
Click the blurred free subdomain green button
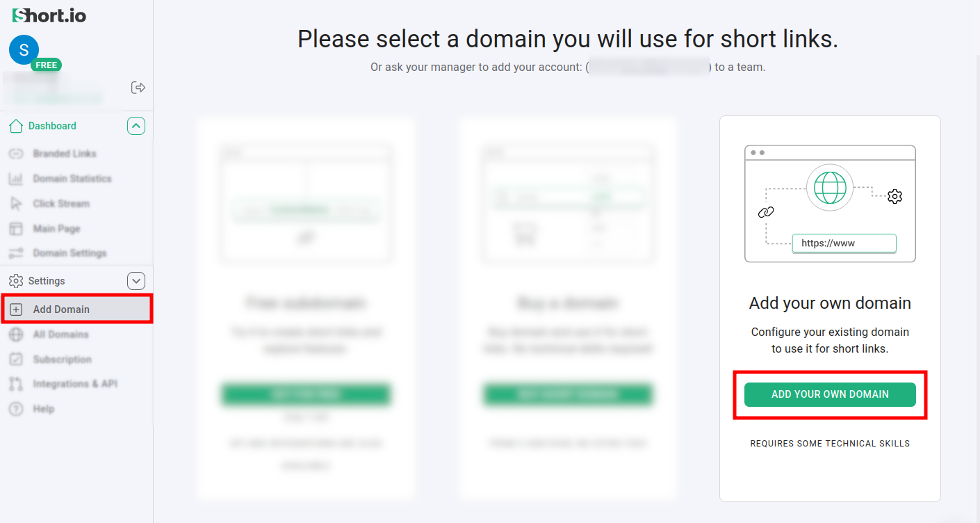[306, 394]
